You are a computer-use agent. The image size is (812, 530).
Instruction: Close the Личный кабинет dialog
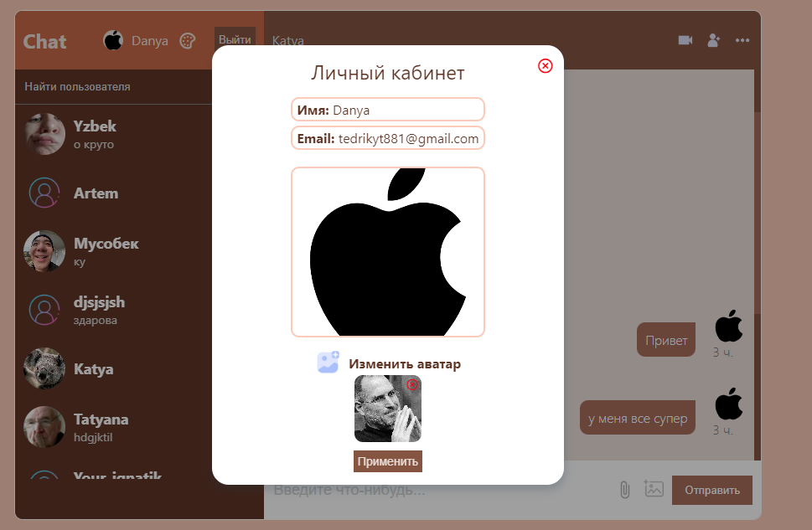coord(545,66)
